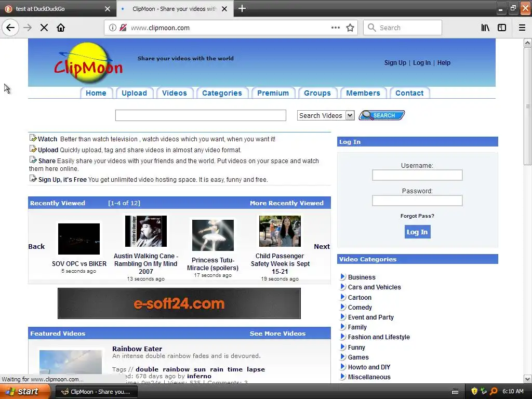This screenshot has width=532, height=399.
Task: Open SOV OPC vs BIKER thumbnail
Action: pyautogui.click(x=79, y=239)
